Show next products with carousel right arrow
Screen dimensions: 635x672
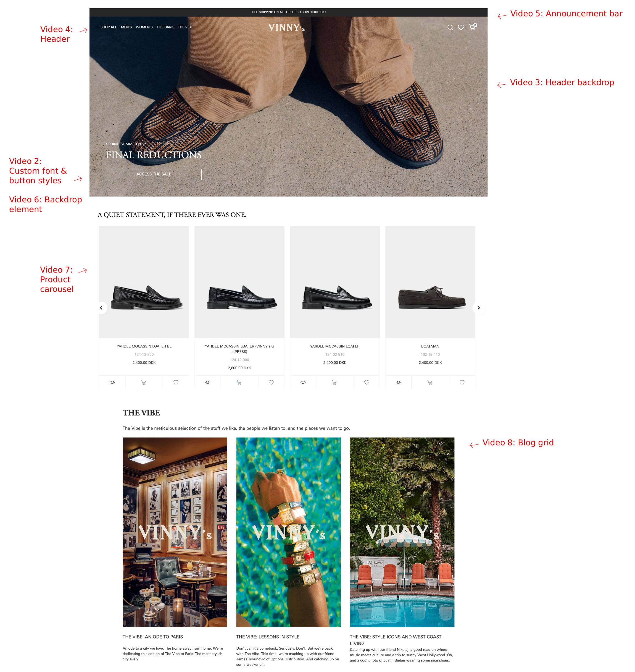479,308
